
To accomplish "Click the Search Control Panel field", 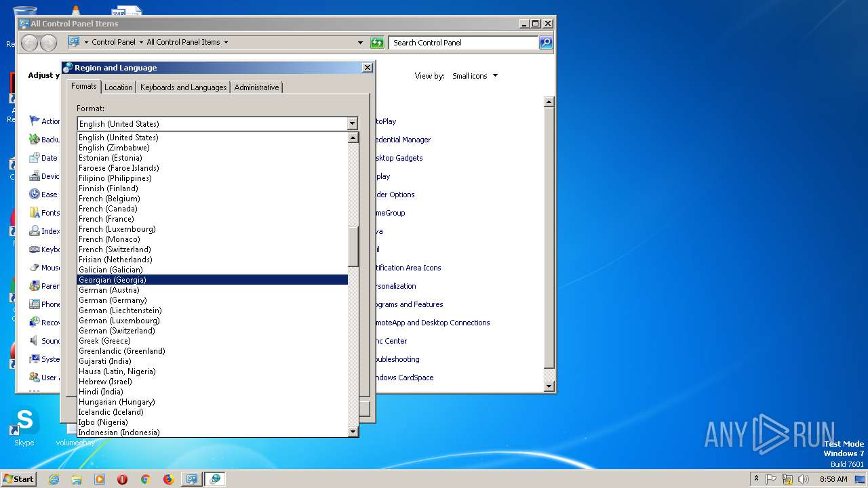I will (465, 43).
